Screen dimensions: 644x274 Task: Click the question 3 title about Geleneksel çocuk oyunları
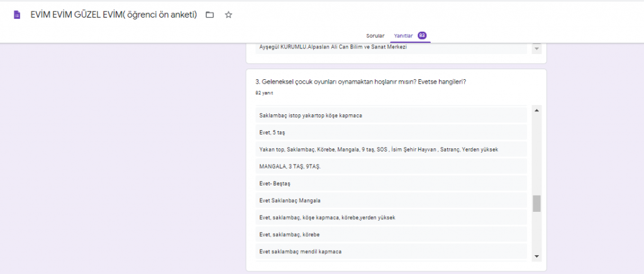point(360,82)
